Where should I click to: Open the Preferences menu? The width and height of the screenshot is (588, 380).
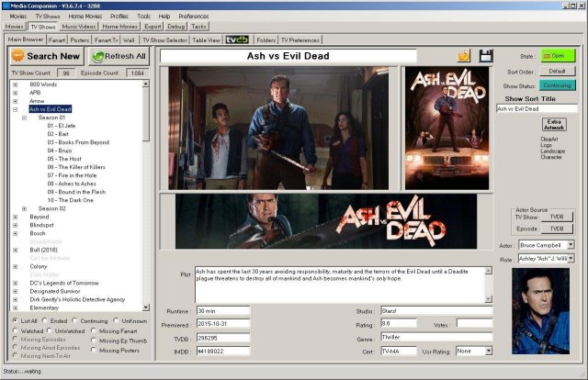(194, 17)
